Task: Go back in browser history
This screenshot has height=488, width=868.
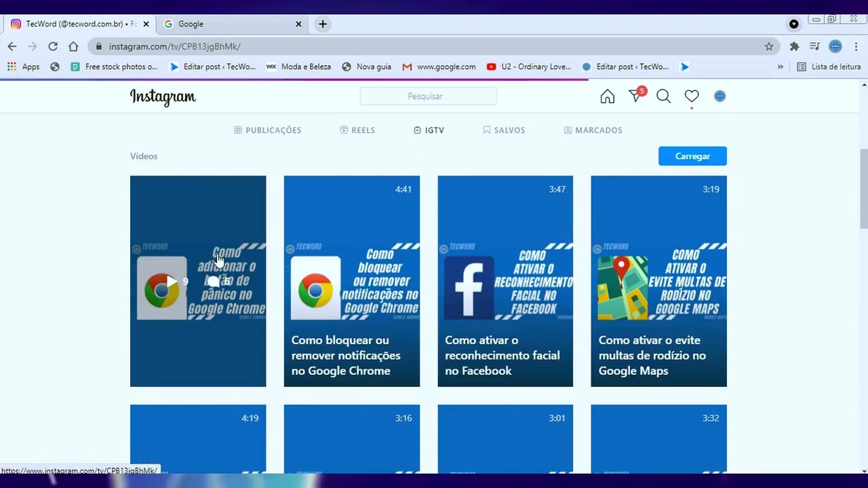Action: pos(12,46)
